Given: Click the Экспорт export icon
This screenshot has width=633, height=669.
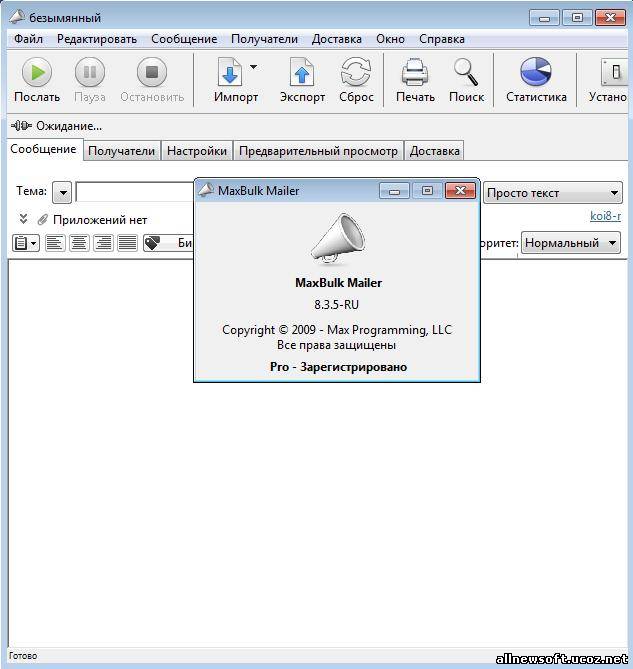Looking at the screenshot, I should pos(302,72).
